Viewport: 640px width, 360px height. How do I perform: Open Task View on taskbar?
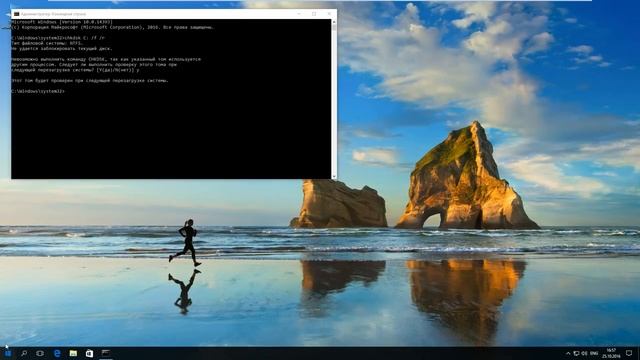[40, 353]
